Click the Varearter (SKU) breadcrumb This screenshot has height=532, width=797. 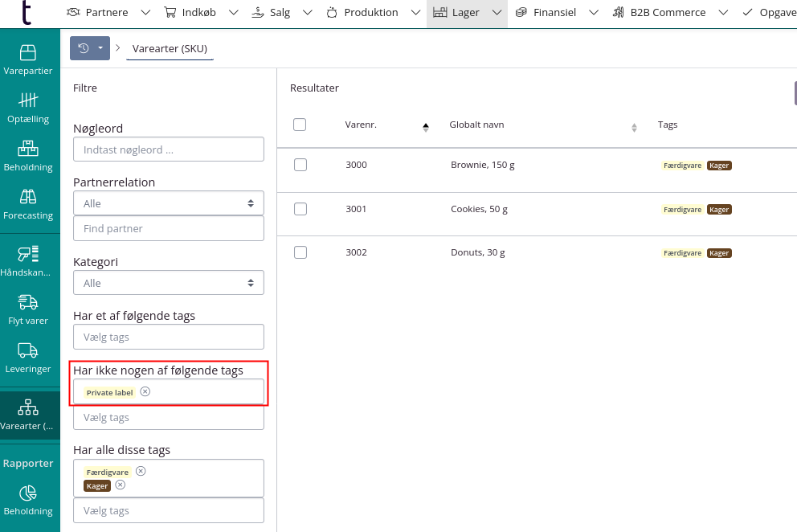(x=170, y=48)
